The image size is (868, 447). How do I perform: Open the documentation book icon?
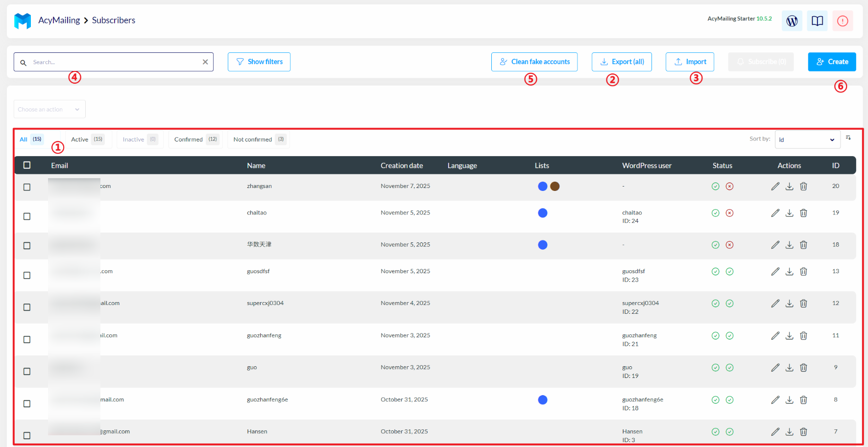(x=817, y=21)
